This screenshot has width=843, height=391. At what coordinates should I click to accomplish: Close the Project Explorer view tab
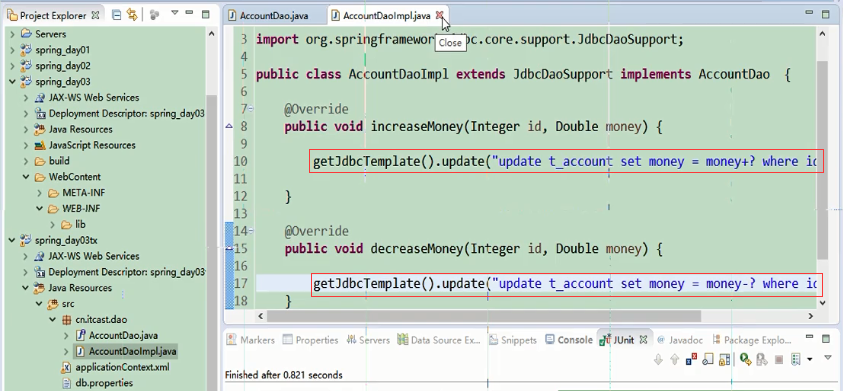[x=95, y=15]
